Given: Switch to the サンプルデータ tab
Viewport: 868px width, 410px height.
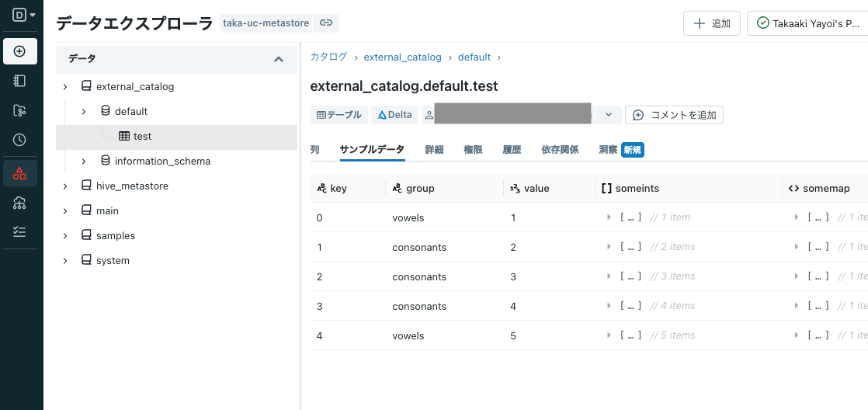Looking at the screenshot, I should click(x=372, y=149).
